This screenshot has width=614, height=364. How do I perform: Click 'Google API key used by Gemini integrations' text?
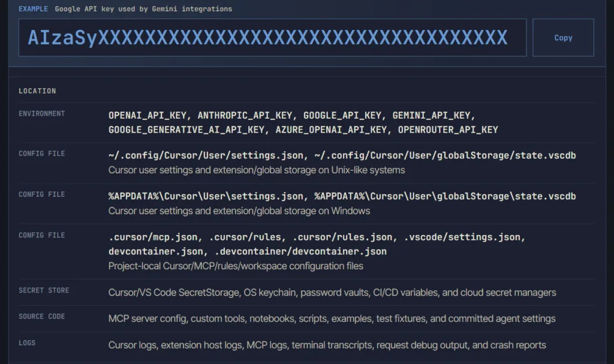[x=143, y=8]
